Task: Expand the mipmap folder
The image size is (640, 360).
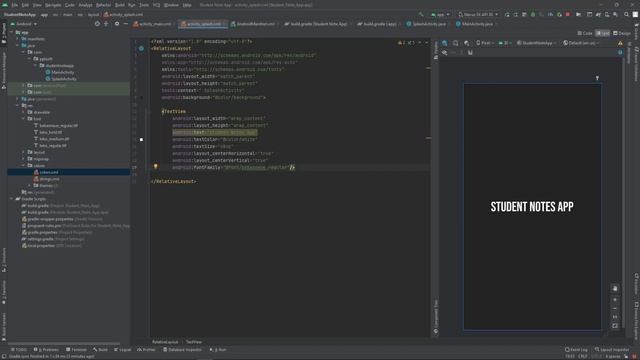Action: coord(24,159)
